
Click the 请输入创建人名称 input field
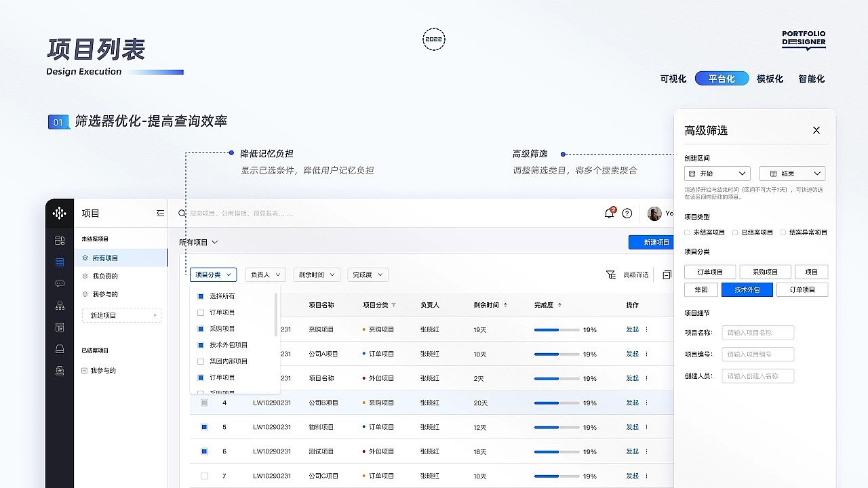click(757, 376)
